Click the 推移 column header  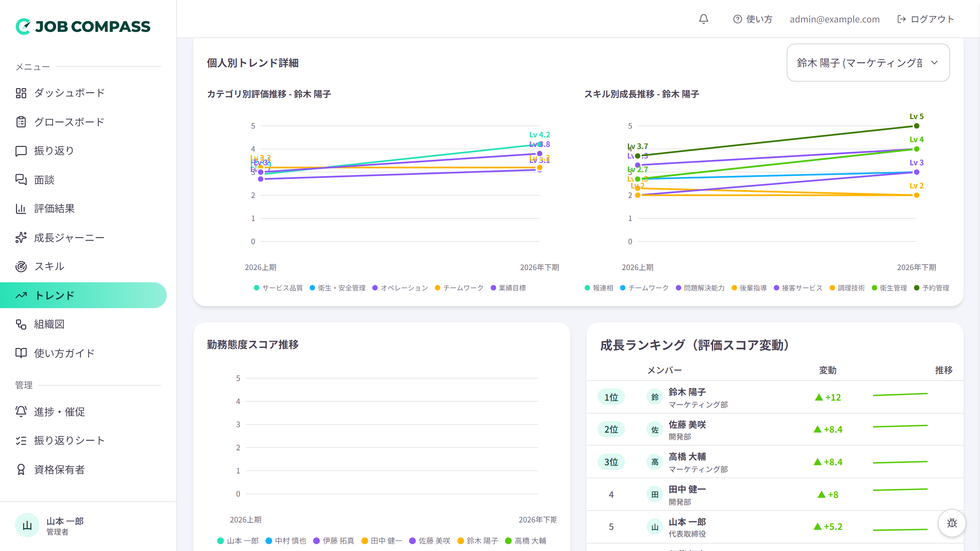(944, 370)
